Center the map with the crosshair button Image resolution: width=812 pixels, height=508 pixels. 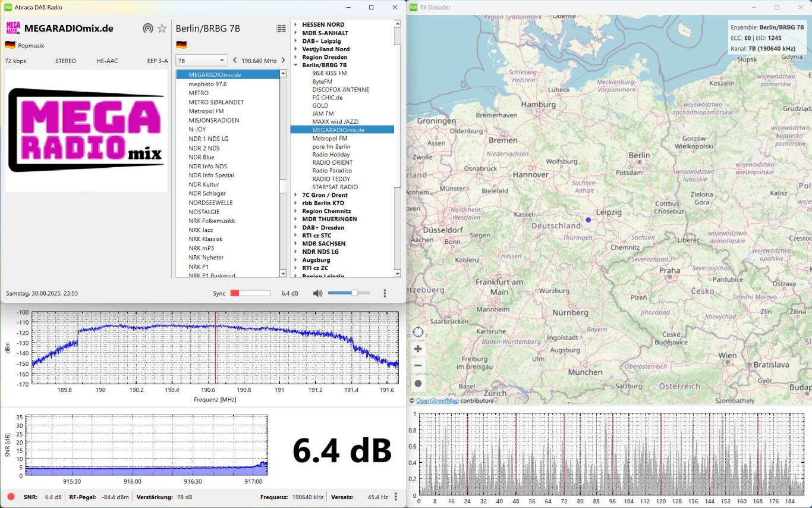point(418,332)
